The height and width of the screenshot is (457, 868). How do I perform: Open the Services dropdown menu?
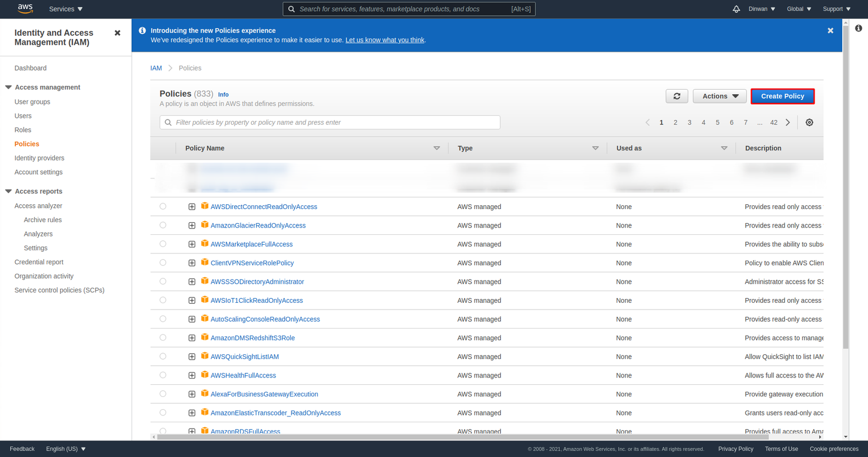pos(66,9)
